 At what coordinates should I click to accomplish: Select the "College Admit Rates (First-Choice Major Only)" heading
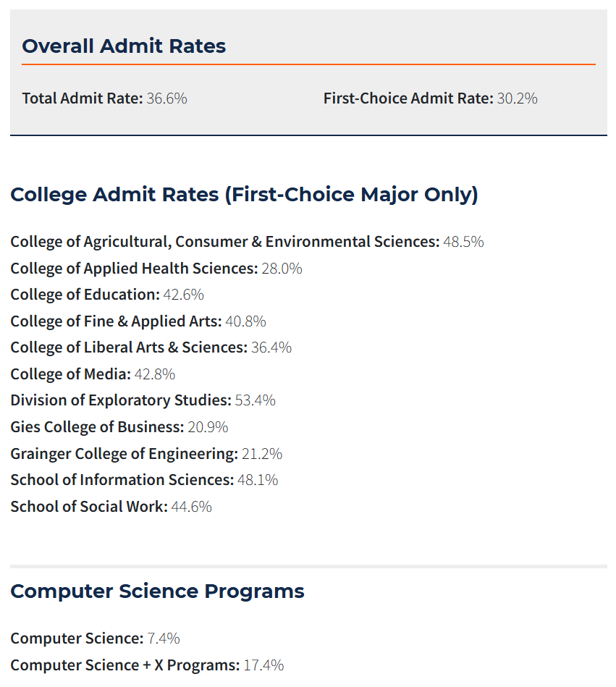tap(244, 195)
